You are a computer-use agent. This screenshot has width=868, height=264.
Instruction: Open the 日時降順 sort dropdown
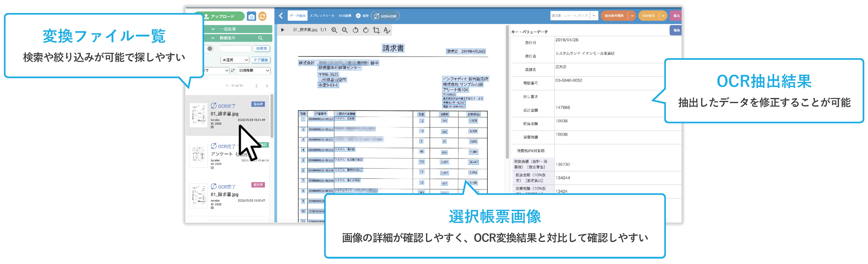(254, 71)
